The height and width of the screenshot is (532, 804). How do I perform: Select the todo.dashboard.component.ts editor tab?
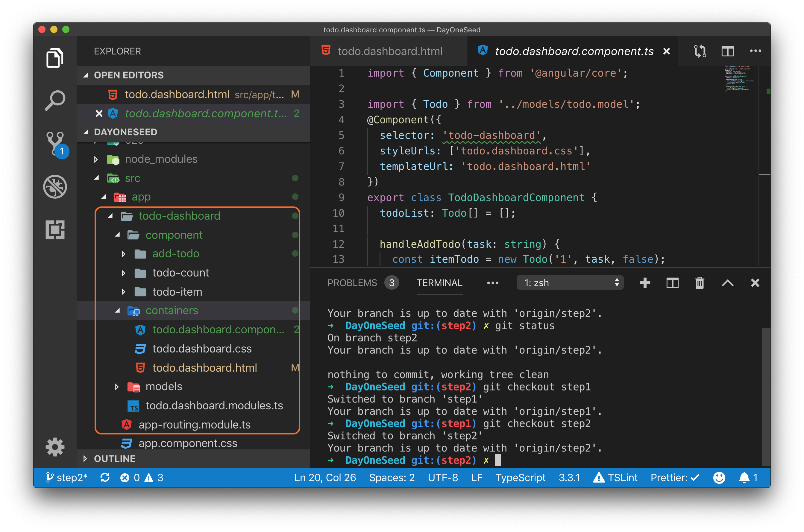(x=573, y=51)
